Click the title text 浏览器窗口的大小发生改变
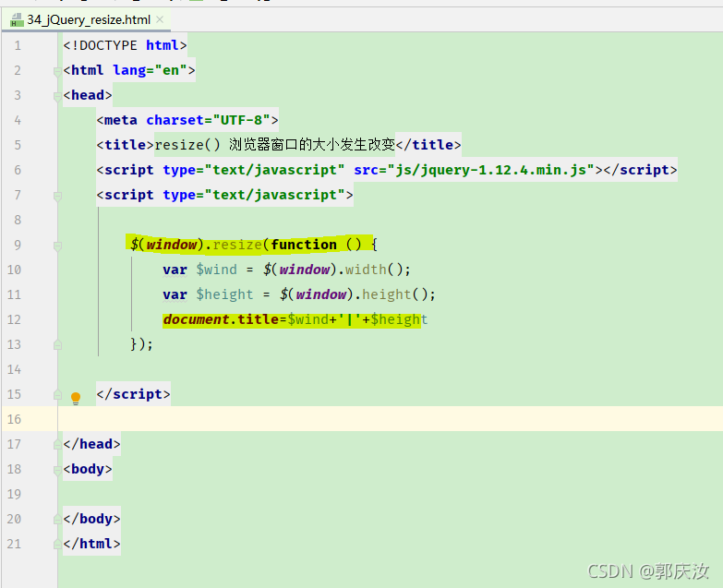This screenshot has height=588, width=723. click(x=312, y=145)
